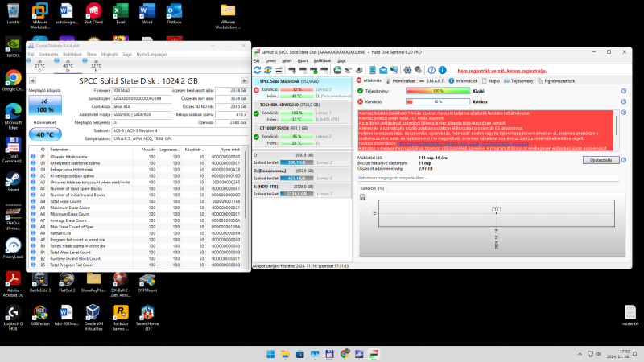Select the SPCC Solid State Disk entry in Sentinel

[303, 88]
